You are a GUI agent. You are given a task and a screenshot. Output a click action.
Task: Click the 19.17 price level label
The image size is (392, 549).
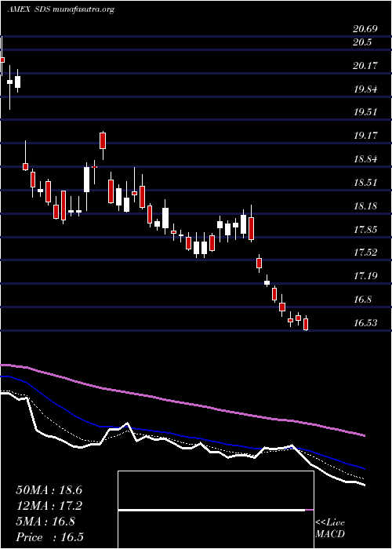click(x=365, y=136)
